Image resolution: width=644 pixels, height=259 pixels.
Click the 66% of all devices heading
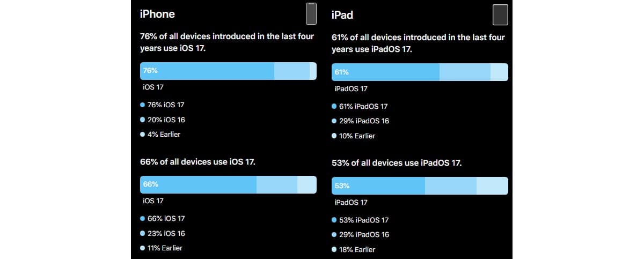coord(197,161)
